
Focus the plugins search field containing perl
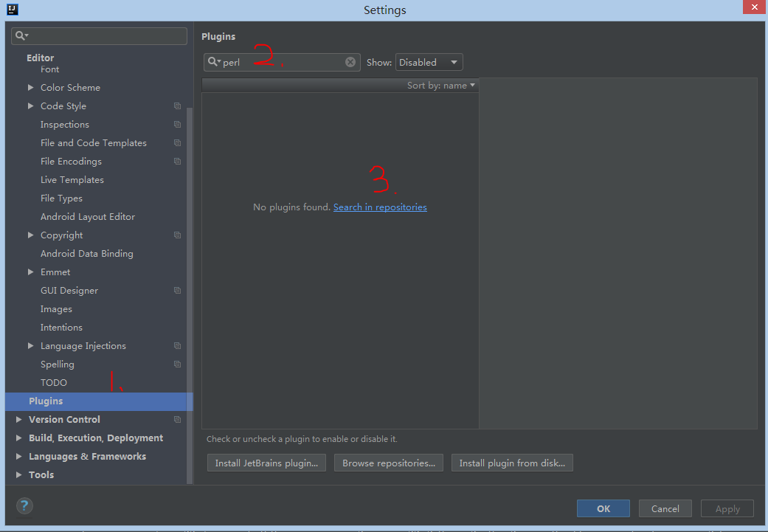[x=282, y=62]
